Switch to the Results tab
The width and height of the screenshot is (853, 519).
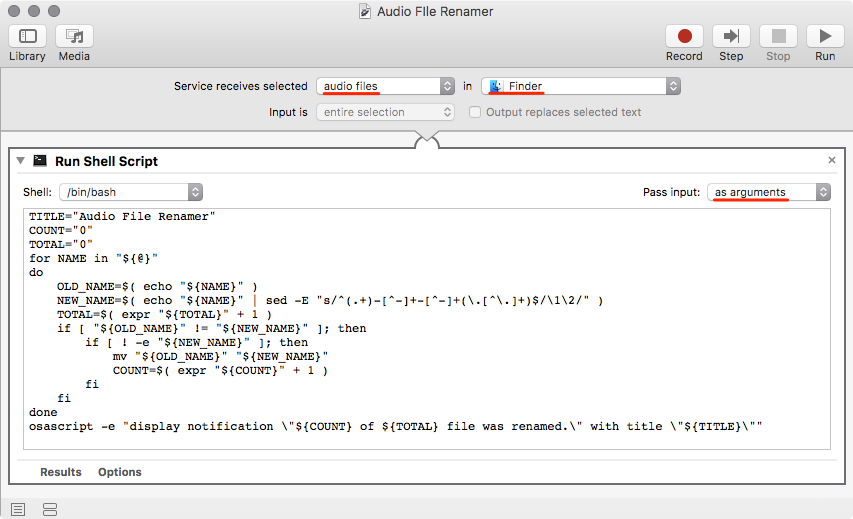click(x=61, y=472)
